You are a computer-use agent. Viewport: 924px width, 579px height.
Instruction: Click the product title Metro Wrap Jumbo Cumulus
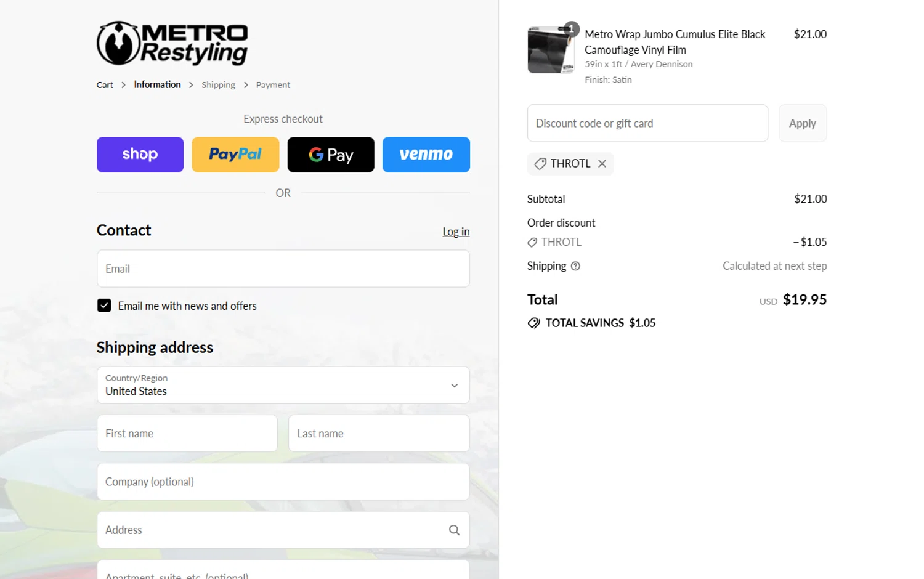[675, 42]
